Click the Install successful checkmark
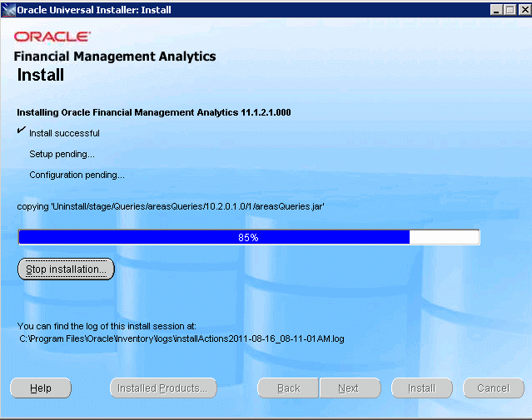Image resolution: width=532 pixels, height=420 pixels. pyautogui.click(x=22, y=131)
